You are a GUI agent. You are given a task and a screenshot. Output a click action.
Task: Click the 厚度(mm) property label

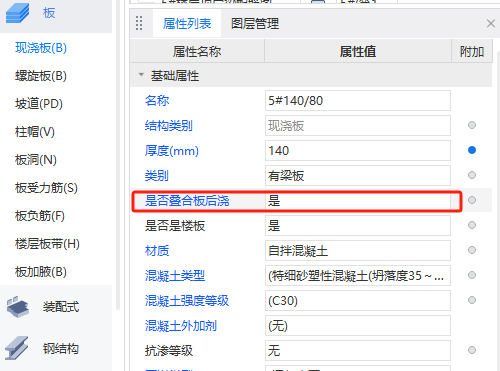pos(172,151)
